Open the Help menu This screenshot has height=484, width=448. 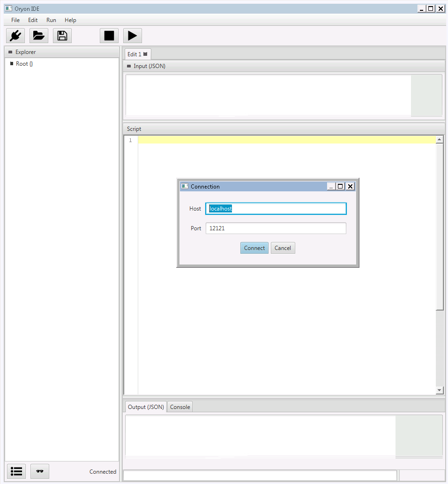(x=70, y=20)
